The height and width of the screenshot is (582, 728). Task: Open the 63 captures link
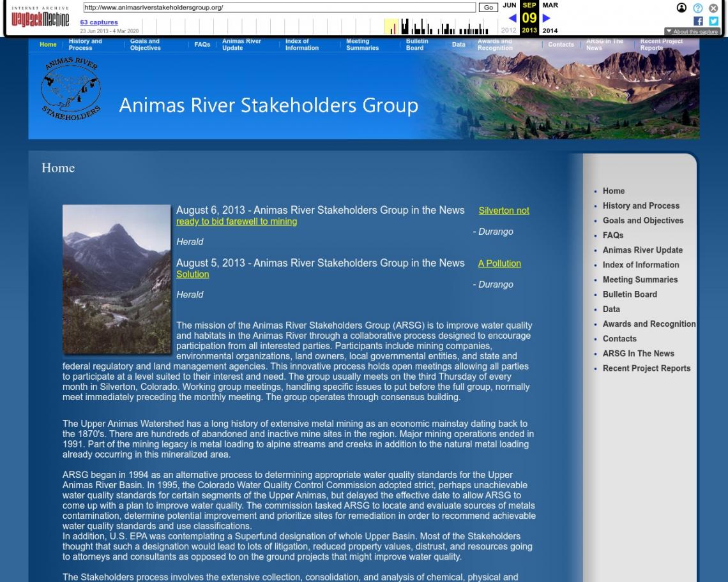pos(99,22)
